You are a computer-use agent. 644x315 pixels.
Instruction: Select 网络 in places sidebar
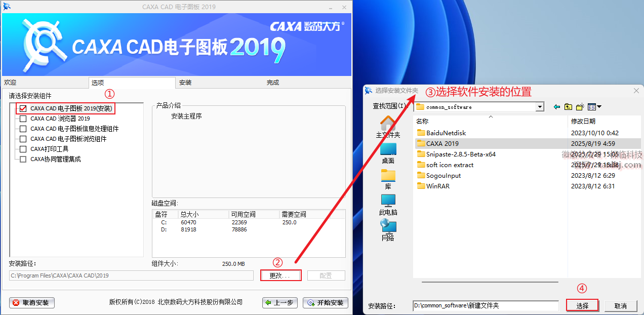[x=388, y=231]
